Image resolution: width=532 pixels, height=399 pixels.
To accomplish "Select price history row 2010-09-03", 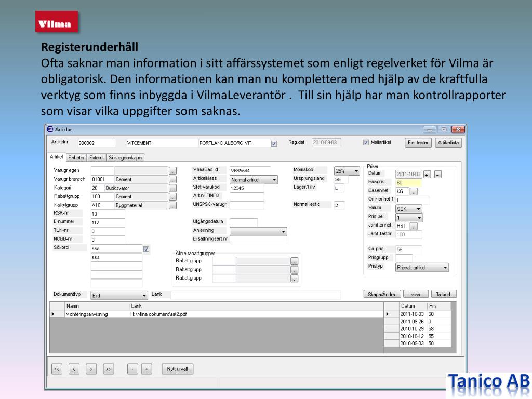I will pyautogui.click(x=425, y=343).
